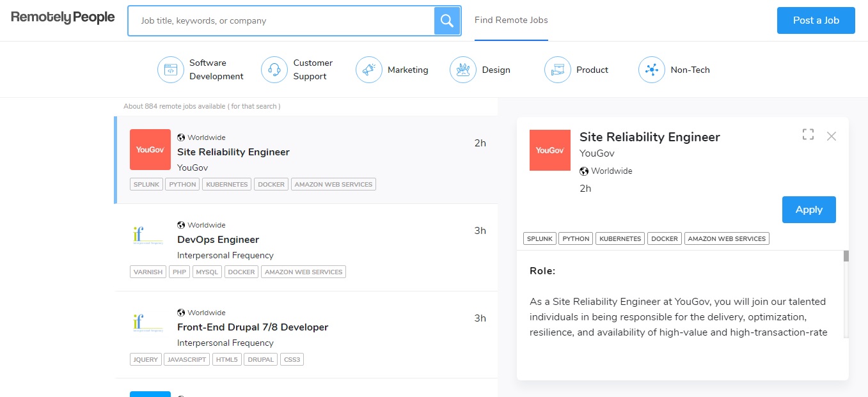Close the job details panel
The height and width of the screenshot is (397, 868).
(x=831, y=136)
